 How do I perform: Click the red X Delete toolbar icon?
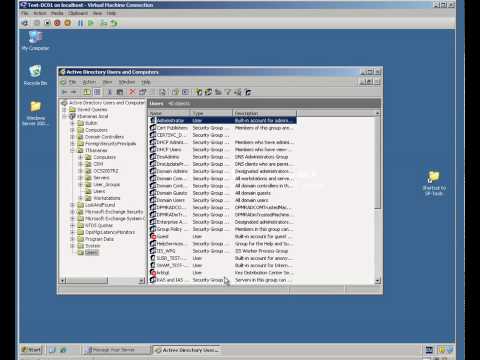[132, 92]
